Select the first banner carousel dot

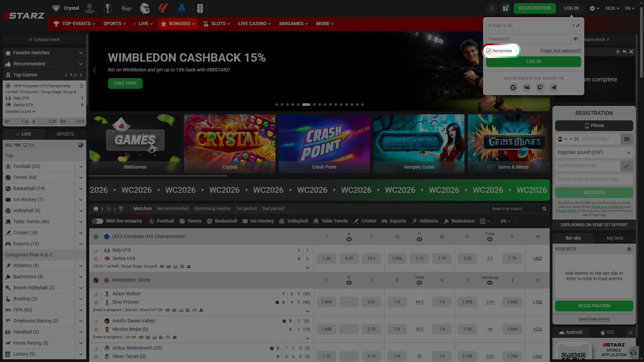277,105
